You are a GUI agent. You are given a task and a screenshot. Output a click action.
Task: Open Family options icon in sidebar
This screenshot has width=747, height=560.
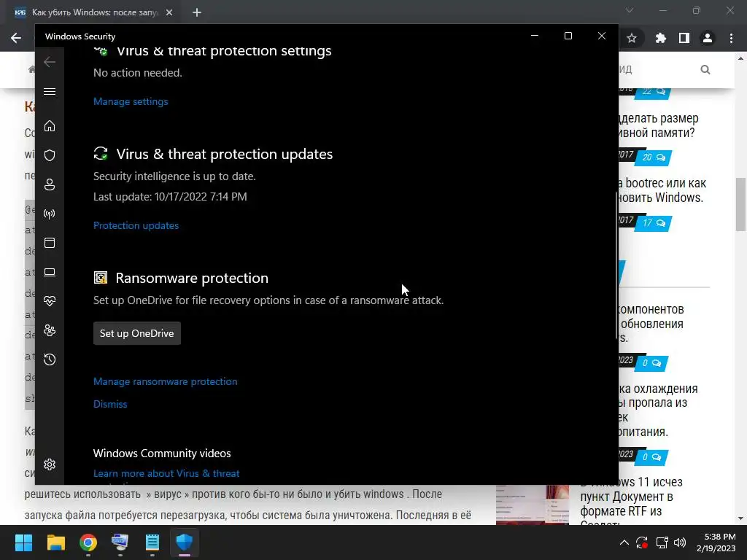[x=50, y=330]
